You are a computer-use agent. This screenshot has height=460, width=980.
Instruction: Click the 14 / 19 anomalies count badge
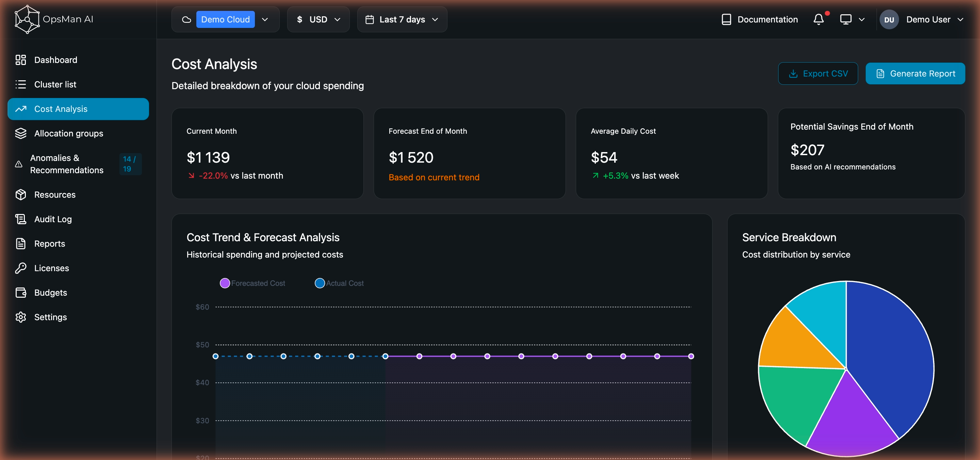click(130, 164)
